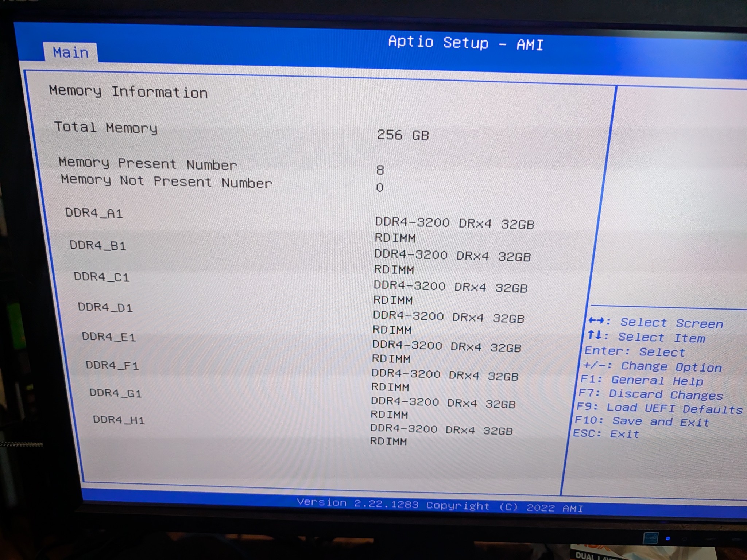Click the Memory Not Present Number value 0
Screen dimensions: 747x560
pos(380,187)
